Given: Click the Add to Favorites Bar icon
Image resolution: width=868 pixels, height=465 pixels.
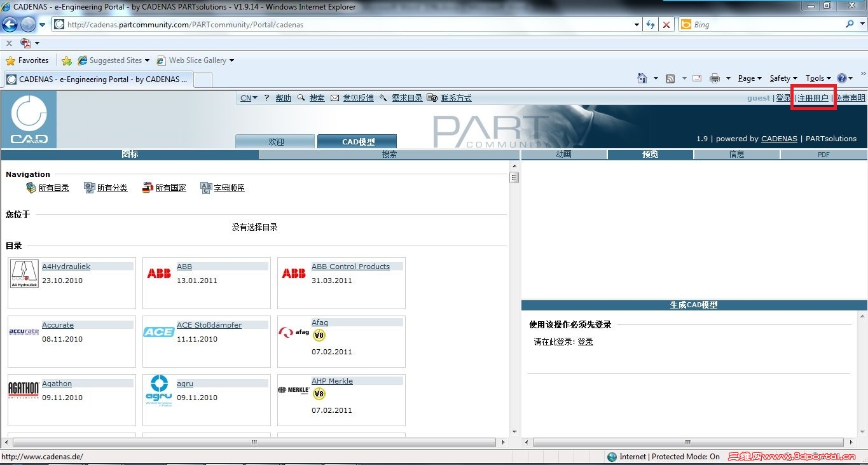Looking at the screenshot, I should (67, 60).
